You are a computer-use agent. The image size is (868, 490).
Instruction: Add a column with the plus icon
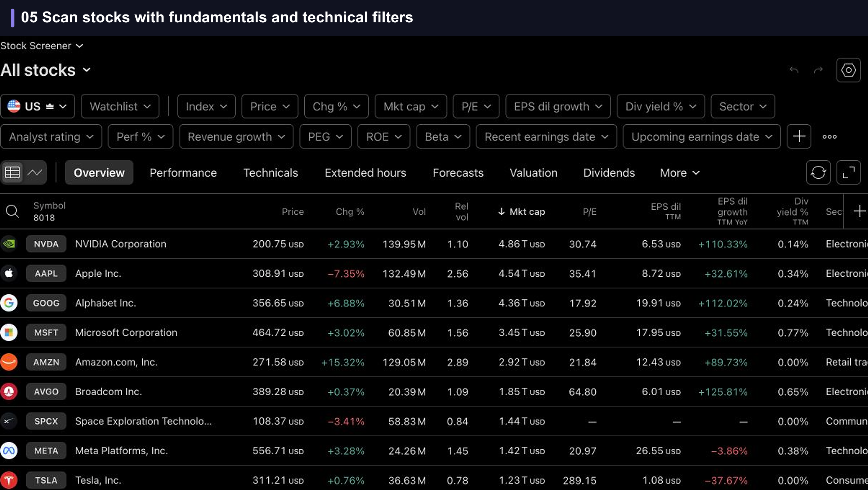point(859,211)
